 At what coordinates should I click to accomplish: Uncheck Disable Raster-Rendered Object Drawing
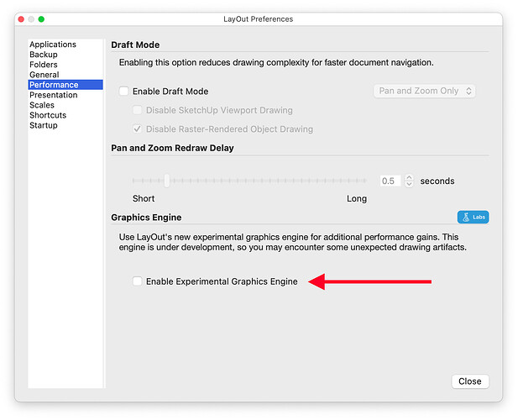pyautogui.click(x=138, y=129)
